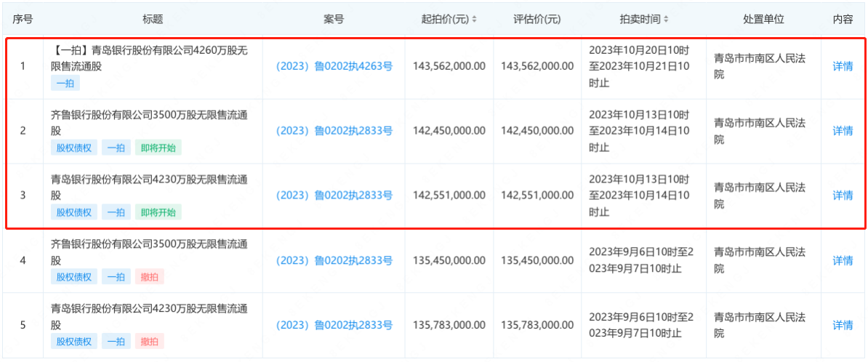This screenshot has height=362, width=868.
Task: Click 撤拍 tag in row 5
Action: 150,342
